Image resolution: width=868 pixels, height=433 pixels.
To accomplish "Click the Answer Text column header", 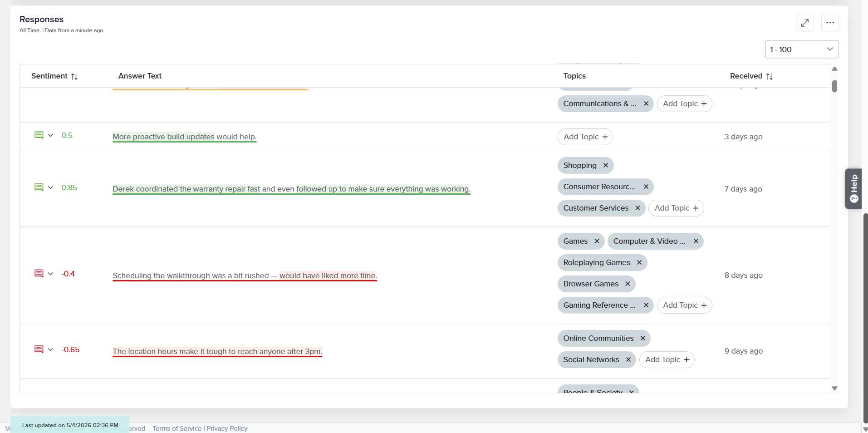I will pyautogui.click(x=140, y=76).
